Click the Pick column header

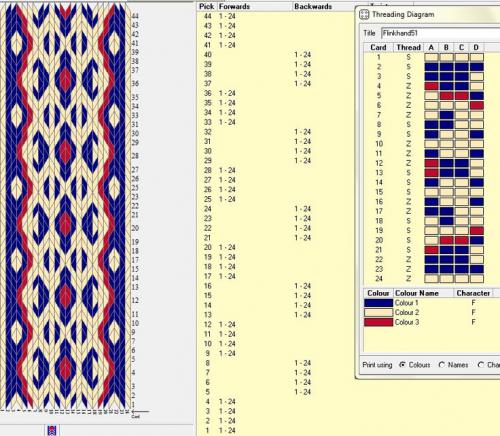click(206, 6)
